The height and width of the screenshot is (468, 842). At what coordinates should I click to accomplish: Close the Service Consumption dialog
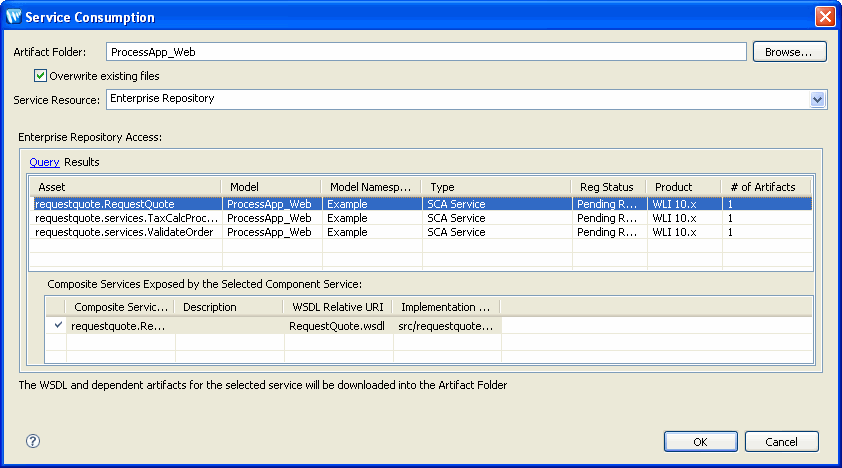(x=825, y=17)
